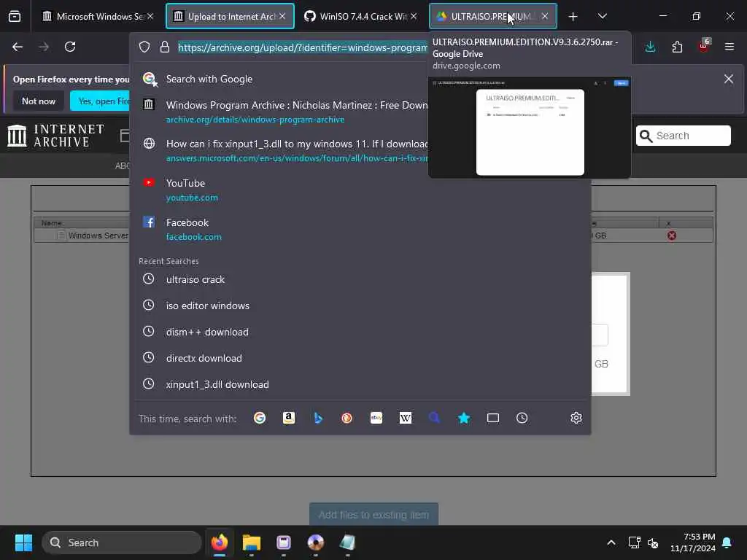Open Firefox from the taskbar
This screenshot has width=747, height=560.
point(220,542)
